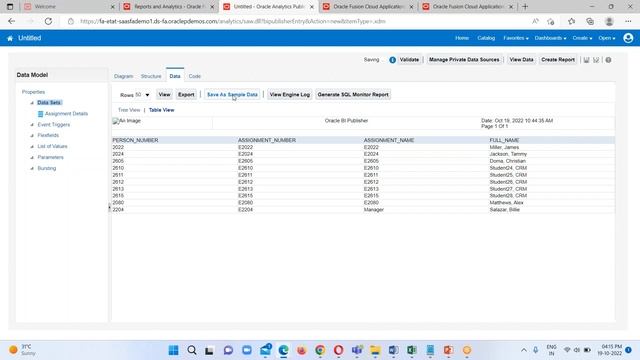The image size is (640, 360).
Task: Switch to Tree View
Action: click(x=129, y=110)
